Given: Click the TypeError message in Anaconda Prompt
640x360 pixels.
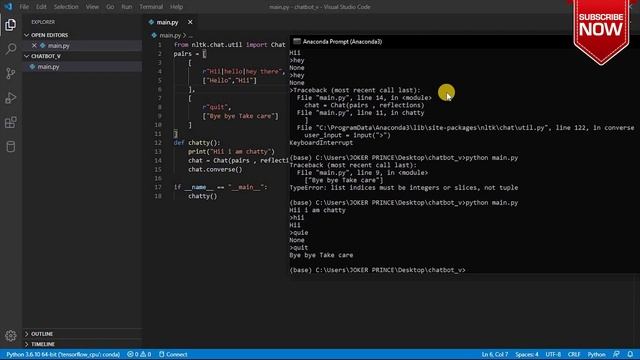Looking at the screenshot, I should 404,188.
